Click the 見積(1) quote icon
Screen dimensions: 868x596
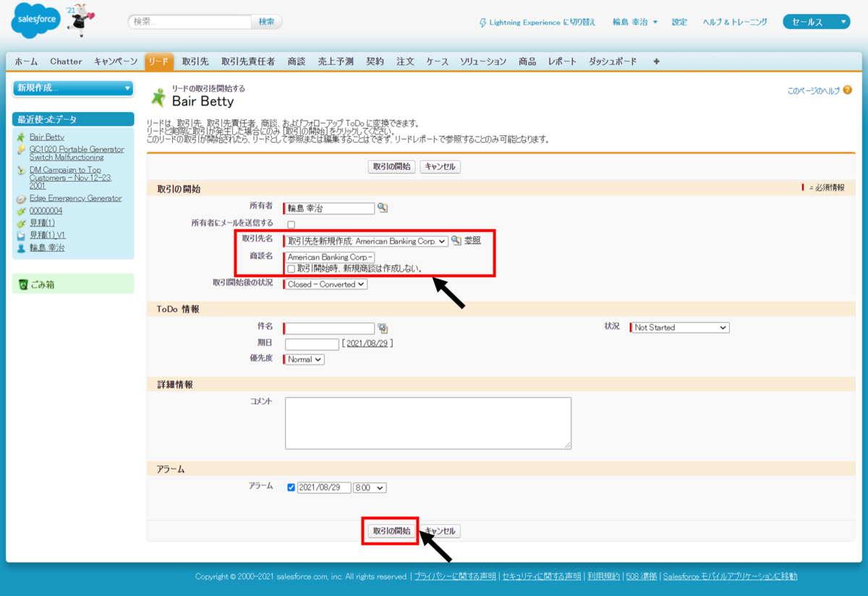coord(21,223)
